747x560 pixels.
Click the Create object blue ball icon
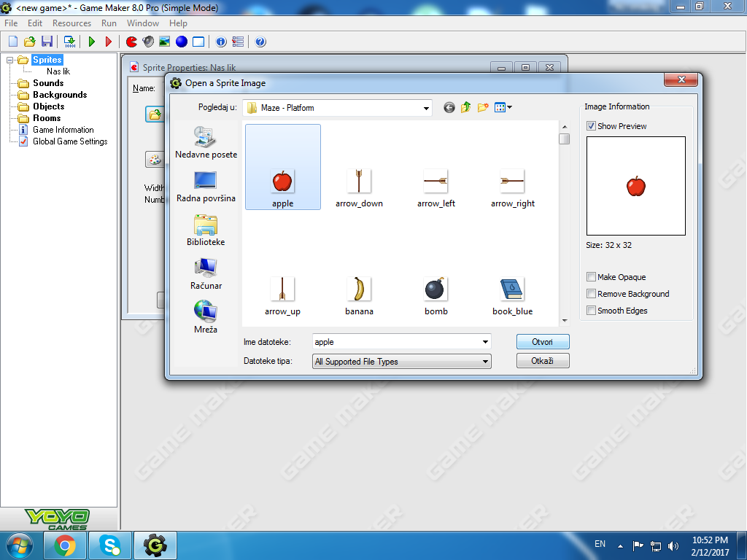[182, 42]
